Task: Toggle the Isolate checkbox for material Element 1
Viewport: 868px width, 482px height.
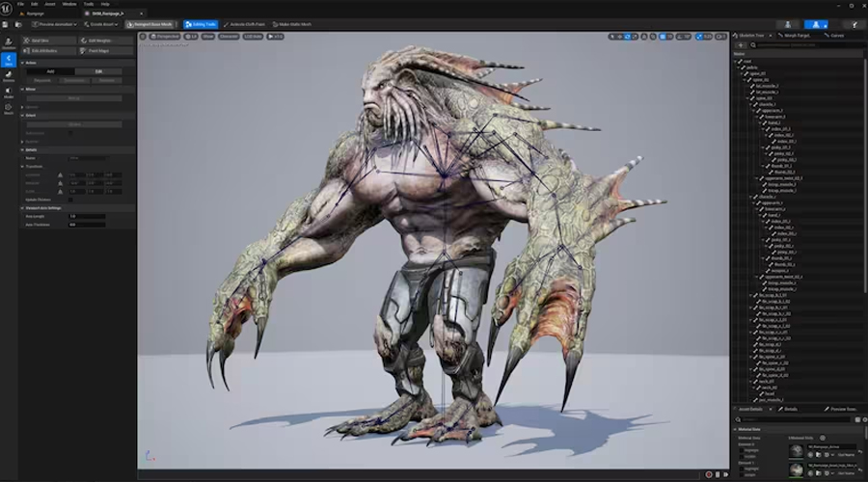Action: 740,475
